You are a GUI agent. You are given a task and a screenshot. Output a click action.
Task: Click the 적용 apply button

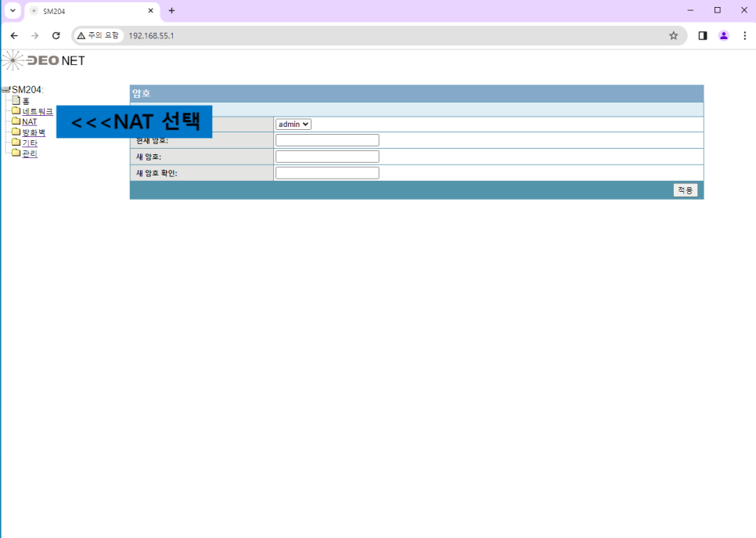[685, 190]
